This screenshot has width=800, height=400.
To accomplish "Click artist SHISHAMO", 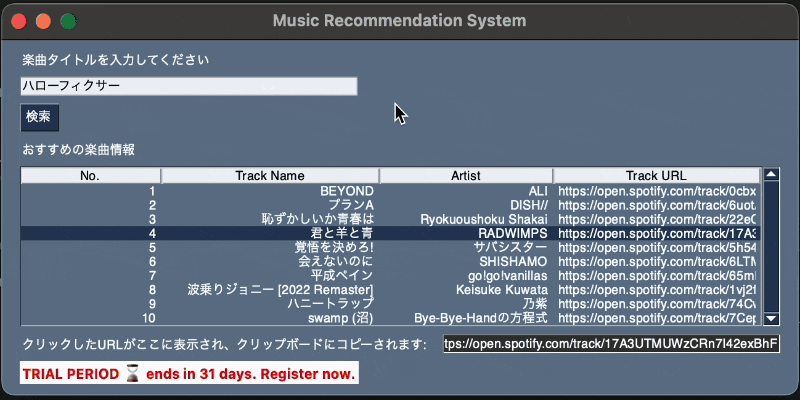I will [513, 262].
